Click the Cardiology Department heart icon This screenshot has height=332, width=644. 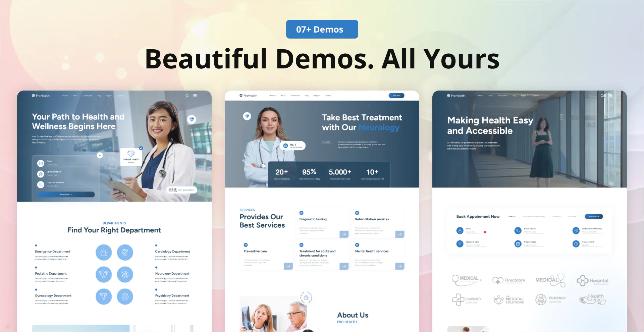125,253
